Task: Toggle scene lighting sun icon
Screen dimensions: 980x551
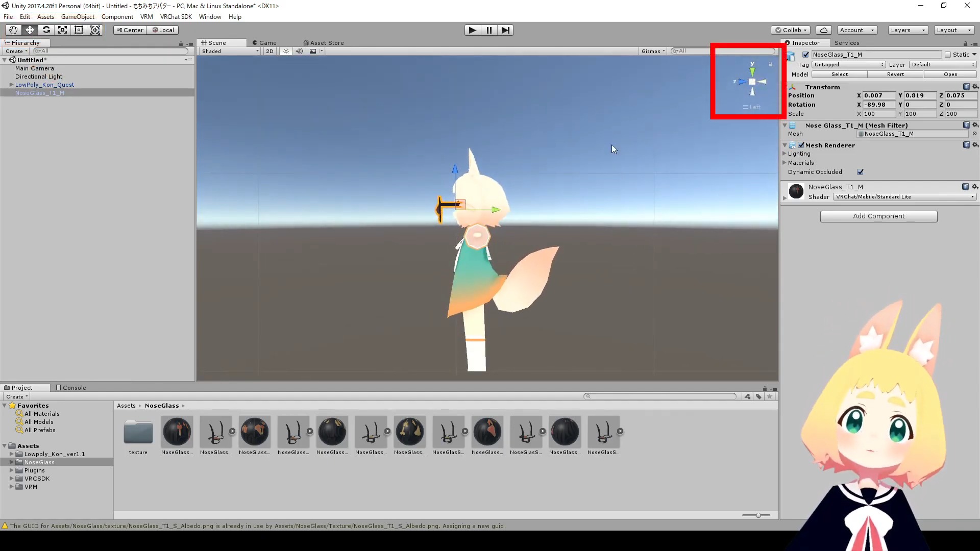Action: (286, 51)
